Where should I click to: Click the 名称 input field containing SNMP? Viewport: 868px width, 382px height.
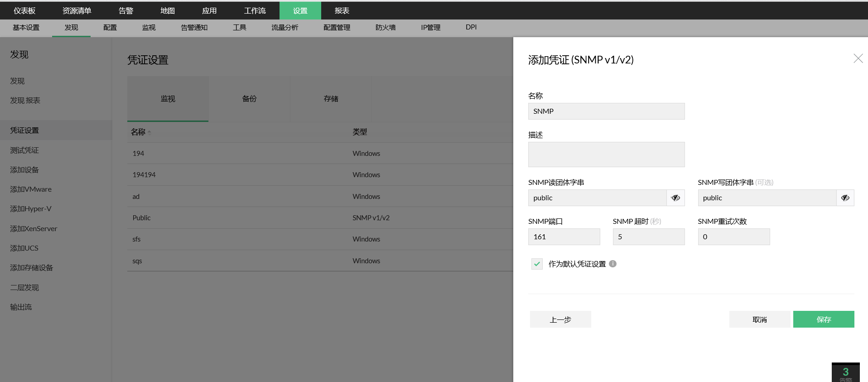[x=606, y=111]
